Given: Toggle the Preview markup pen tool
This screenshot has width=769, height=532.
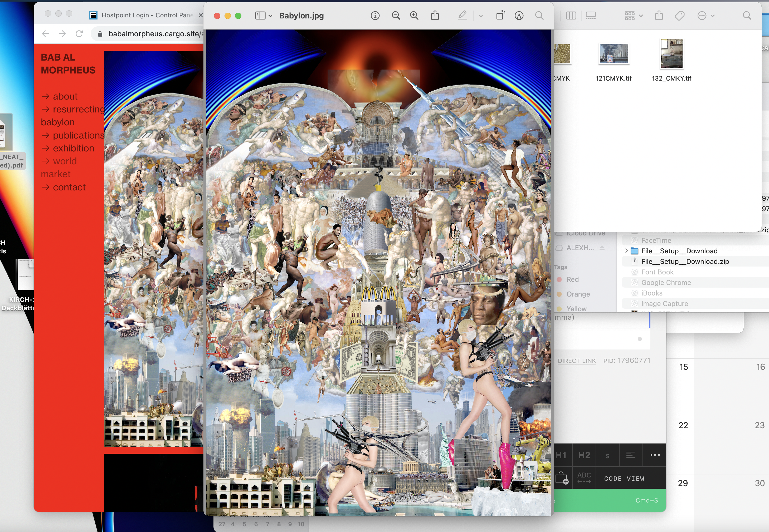Looking at the screenshot, I should click(463, 15).
